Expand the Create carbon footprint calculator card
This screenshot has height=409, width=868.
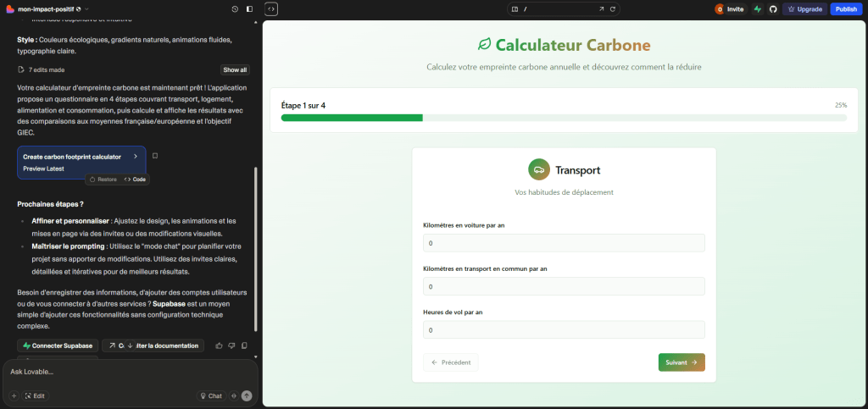click(x=135, y=157)
